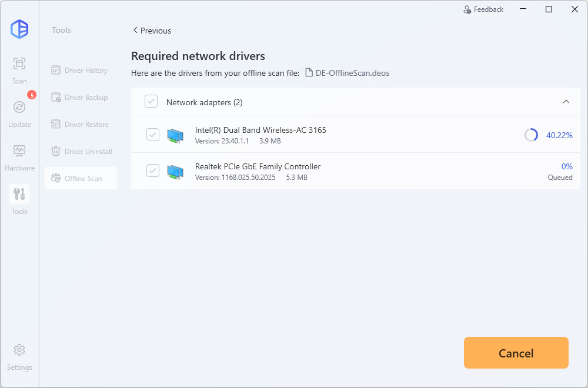Toggle the Network adapters group checkbox
This screenshot has height=388, width=588.
(151, 102)
